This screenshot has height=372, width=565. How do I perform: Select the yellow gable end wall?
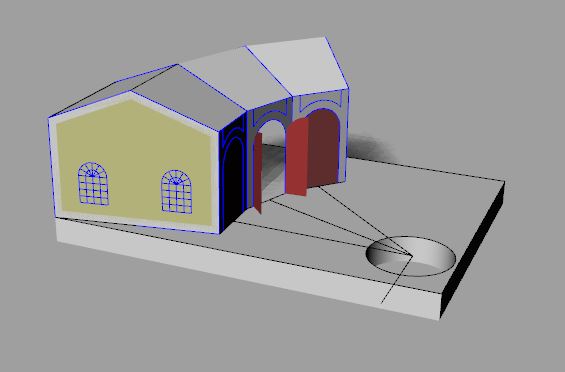click(x=133, y=159)
